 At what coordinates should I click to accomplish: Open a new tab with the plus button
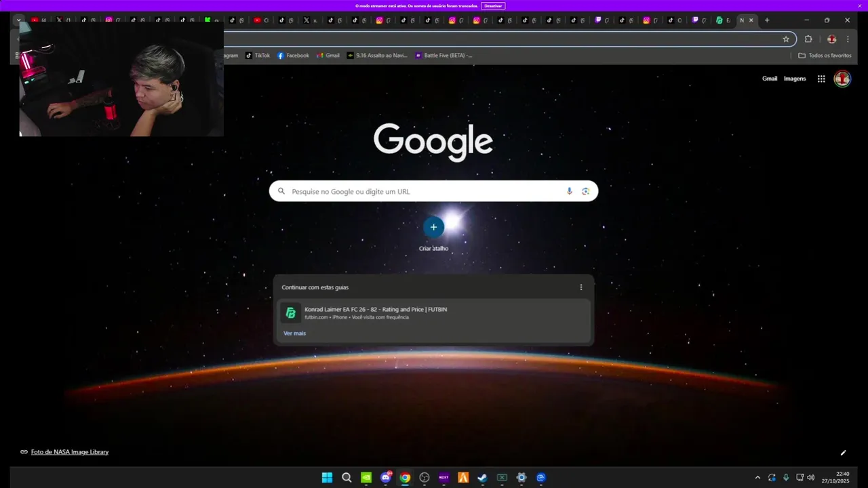(x=767, y=20)
